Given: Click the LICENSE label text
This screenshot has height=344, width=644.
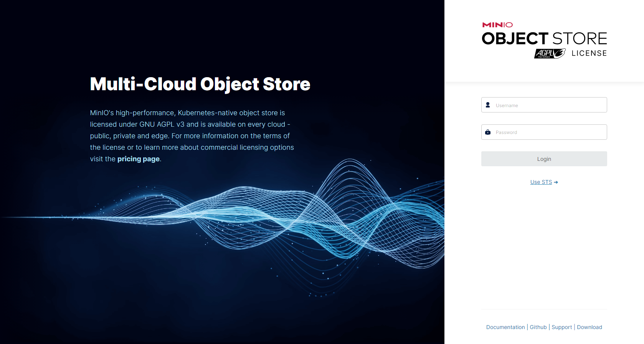Looking at the screenshot, I should 589,53.
